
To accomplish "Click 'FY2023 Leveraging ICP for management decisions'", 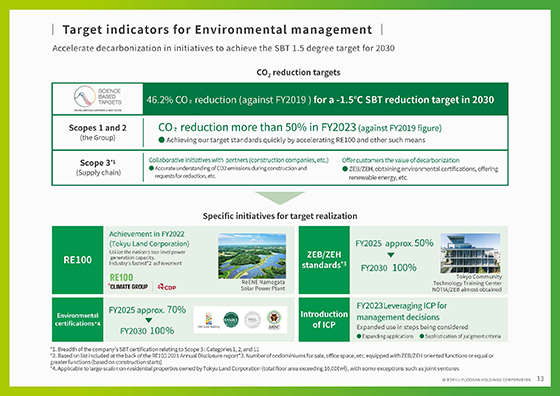I will click(x=402, y=311).
